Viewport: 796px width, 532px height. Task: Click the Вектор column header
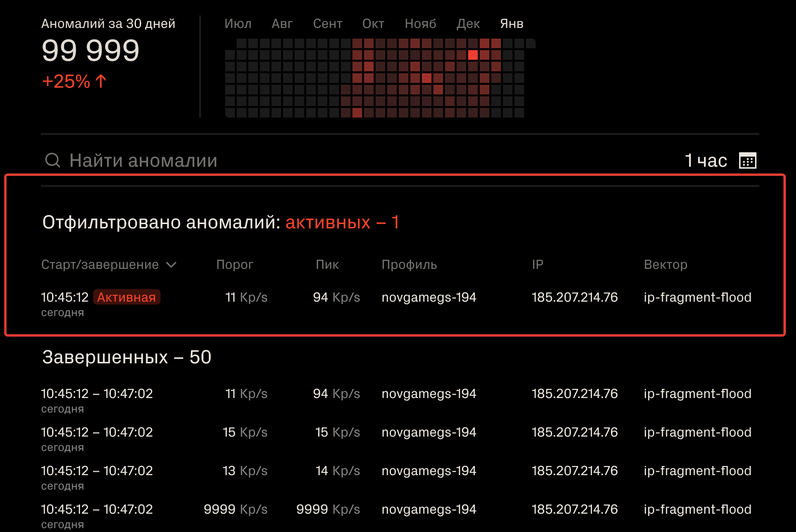(665, 265)
